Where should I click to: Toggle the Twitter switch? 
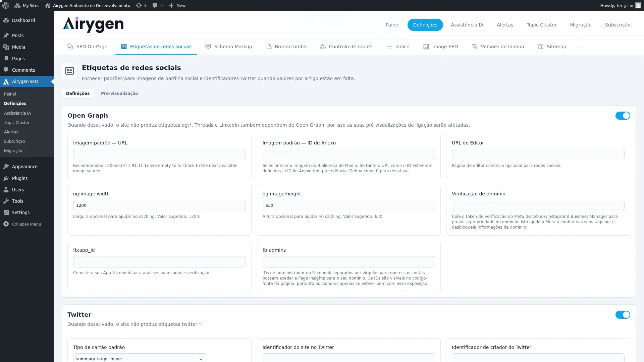pyautogui.click(x=623, y=315)
